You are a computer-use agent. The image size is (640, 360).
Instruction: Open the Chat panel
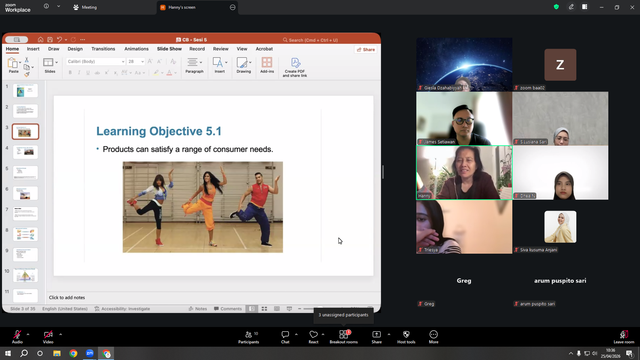[x=285, y=337]
